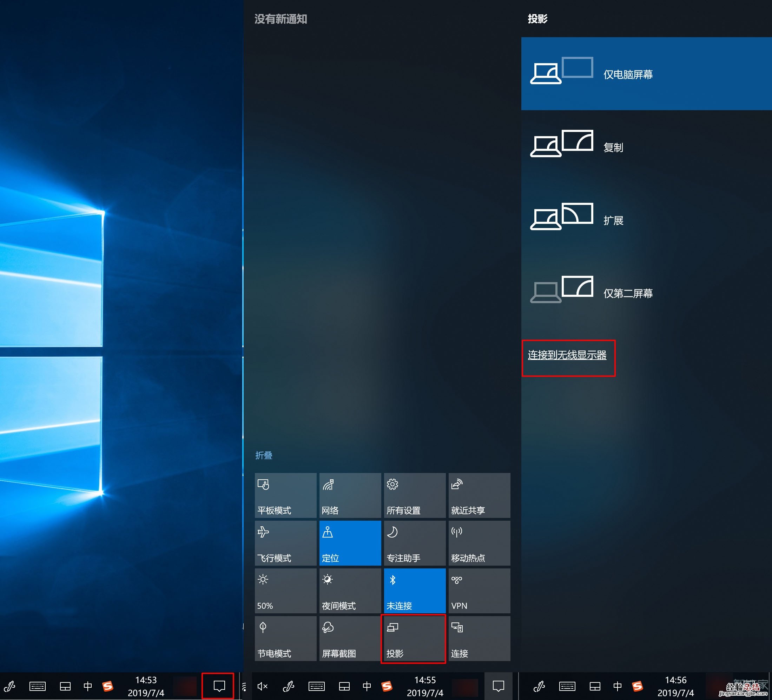
Task: Toggle 夜间模式 night light tile
Action: [x=350, y=591]
